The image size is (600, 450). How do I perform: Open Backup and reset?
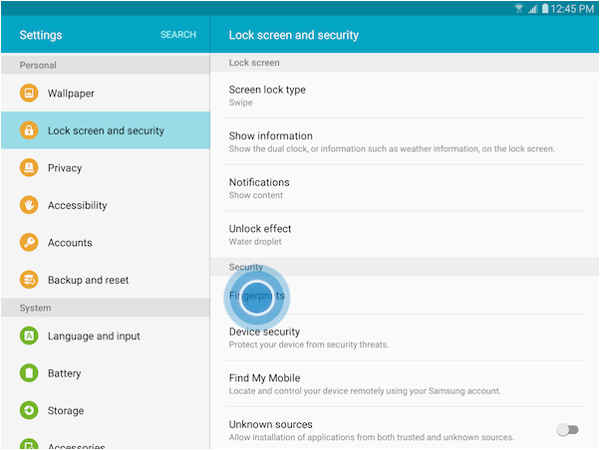click(x=106, y=280)
